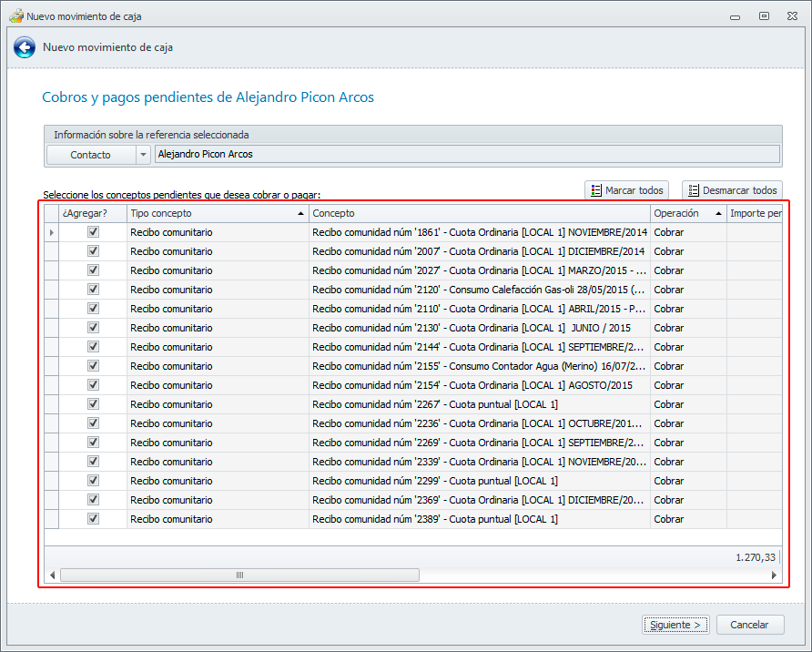
Task: Uncheck receipt 2154 AGOSTO/2015 checkbox
Action: 93,385
